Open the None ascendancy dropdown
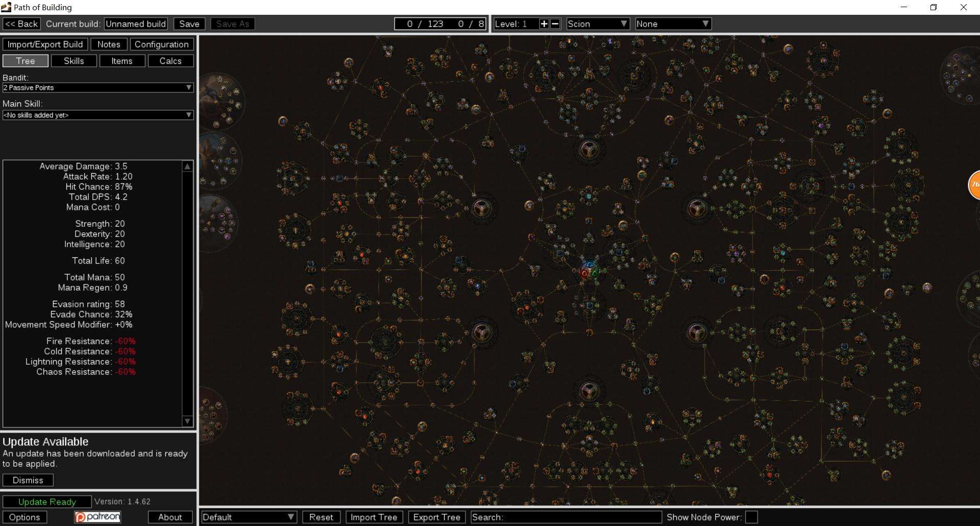 click(673, 24)
